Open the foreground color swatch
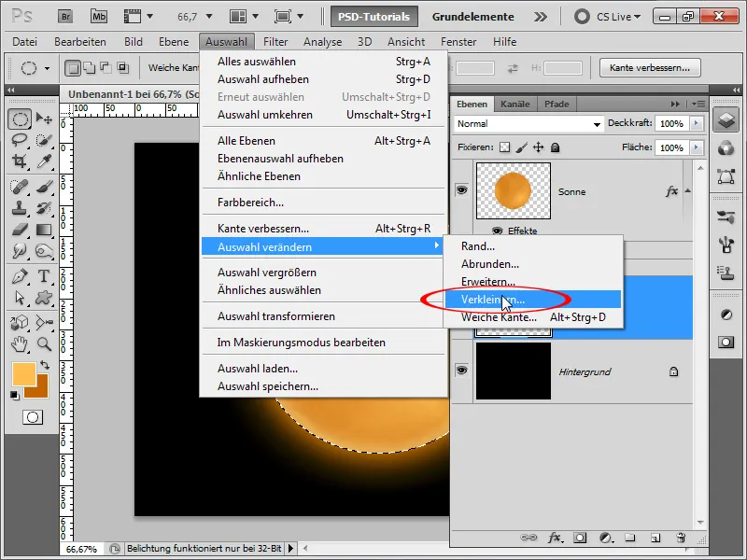747x560 pixels. click(22, 374)
